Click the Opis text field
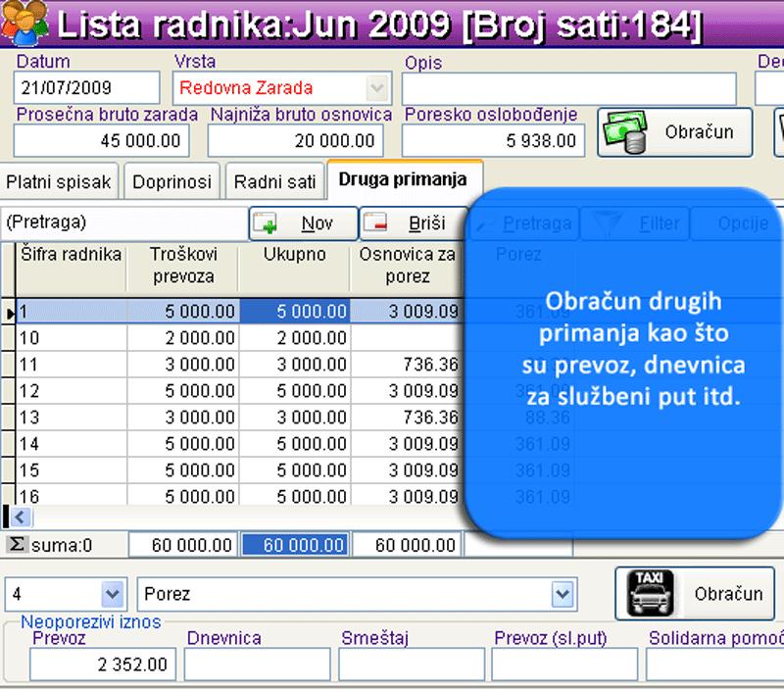The image size is (784, 690). point(568,88)
